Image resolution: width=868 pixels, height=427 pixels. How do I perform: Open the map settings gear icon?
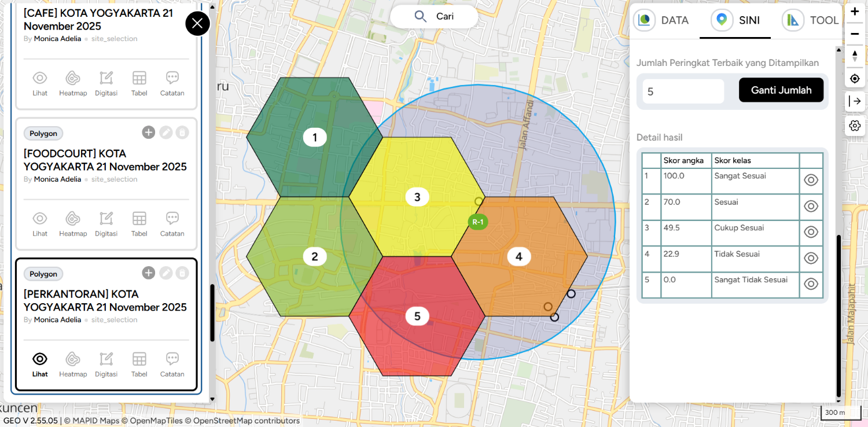[x=855, y=126]
